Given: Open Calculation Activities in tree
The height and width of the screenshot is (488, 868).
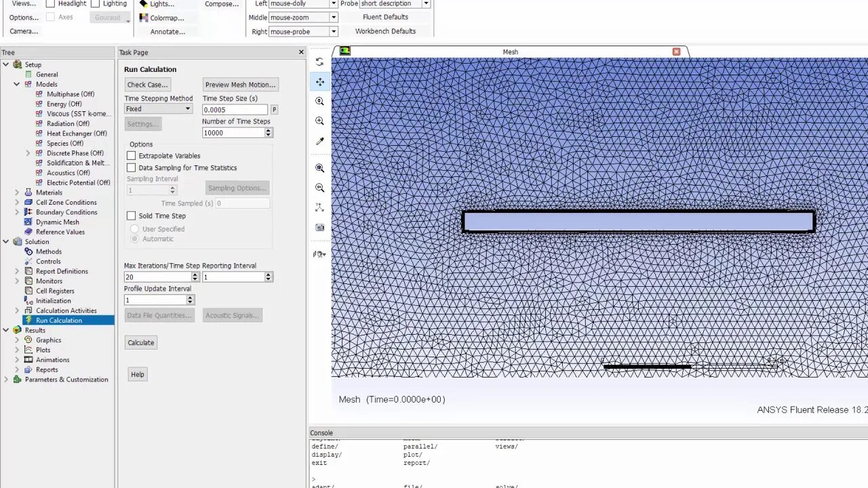Looking at the screenshot, I should tap(66, 310).
